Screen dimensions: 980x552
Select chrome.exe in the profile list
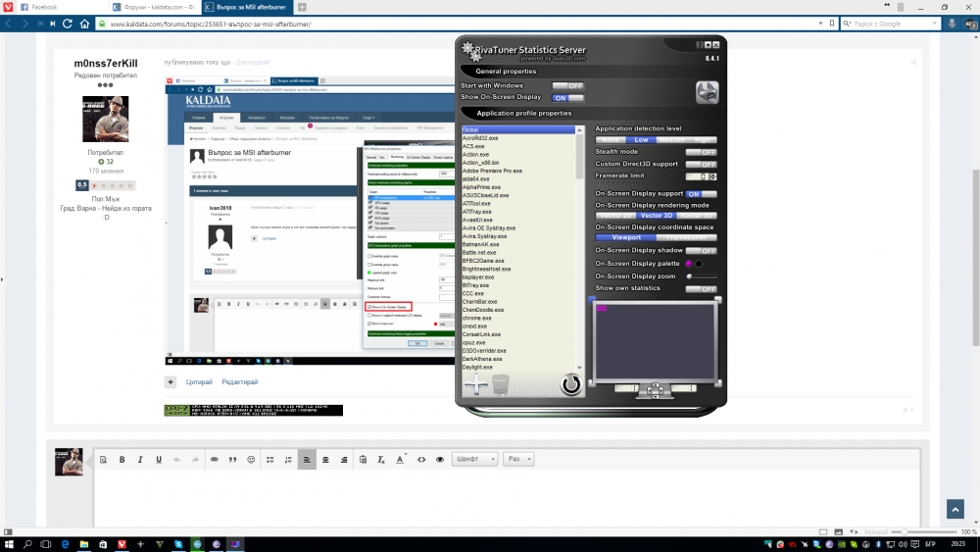click(x=477, y=319)
